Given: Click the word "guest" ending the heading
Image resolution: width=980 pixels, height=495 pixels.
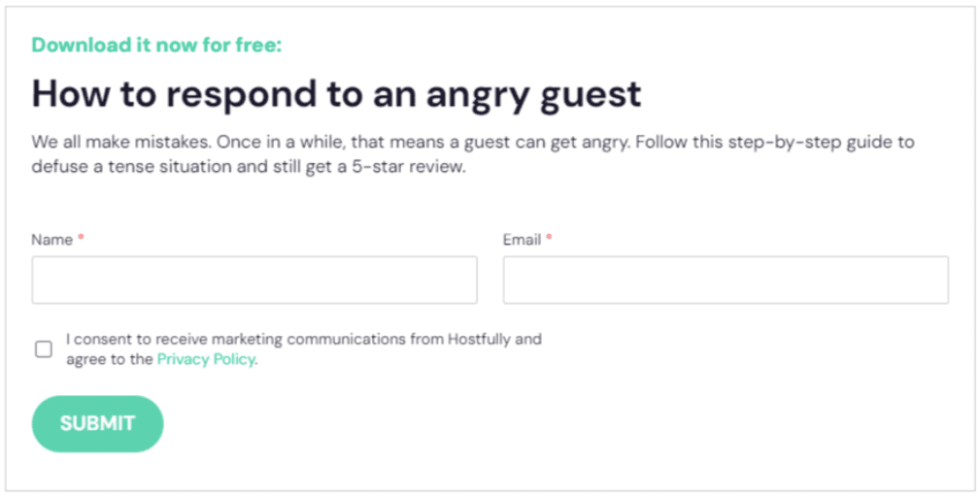Looking at the screenshot, I should [592, 94].
